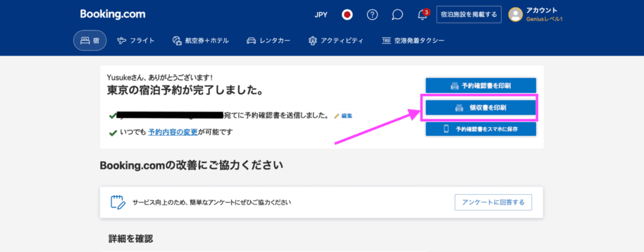Click the 予約確認書を印刷 button
The width and height of the screenshot is (644, 252).
[481, 86]
